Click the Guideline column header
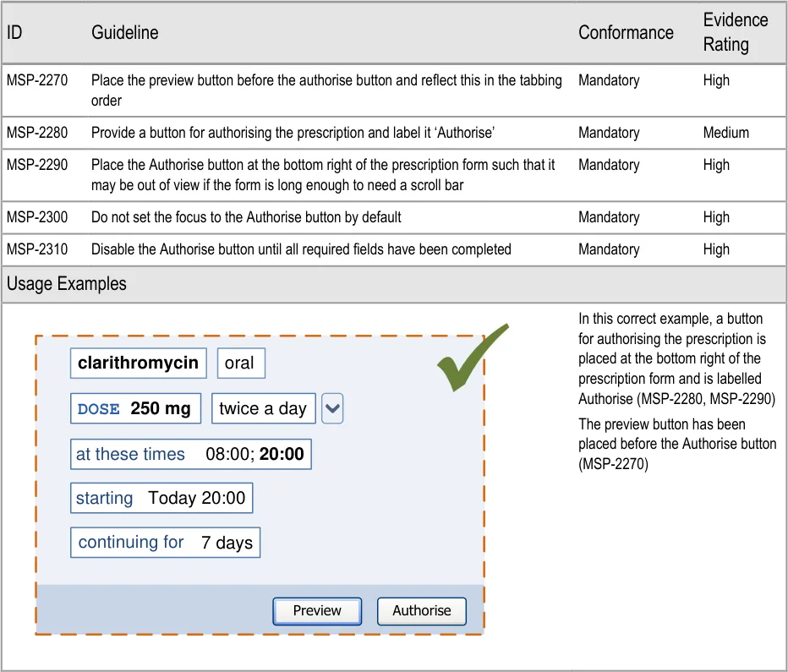The width and height of the screenshot is (788, 672). click(x=125, y=33)
